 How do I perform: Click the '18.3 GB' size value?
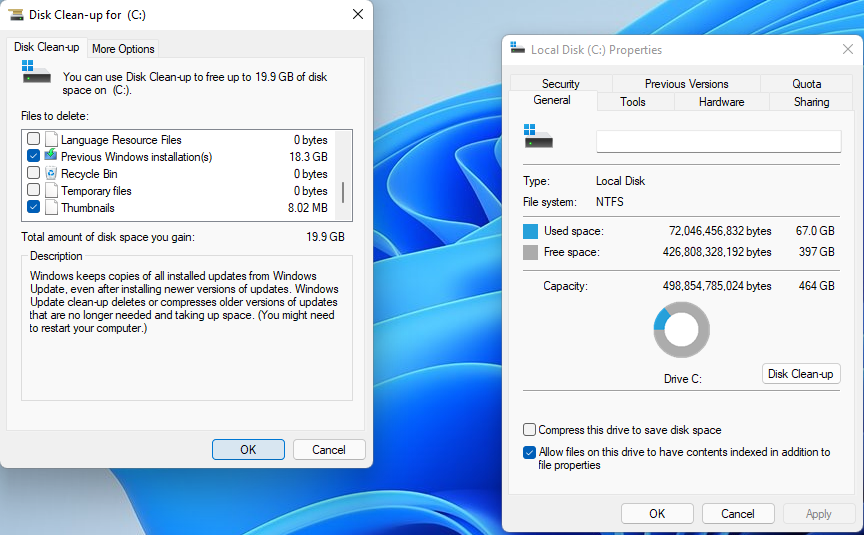tap(309, 157)
